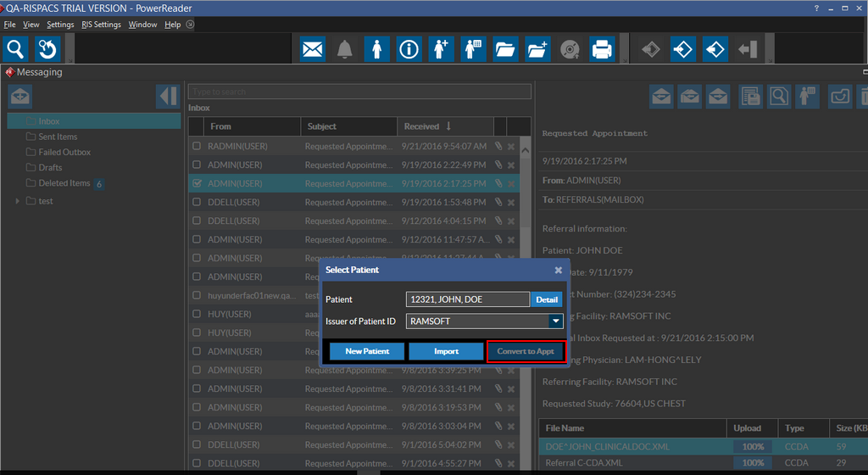
Task: Open the folder icon in toolbar
Action: (x=505, y=49)
